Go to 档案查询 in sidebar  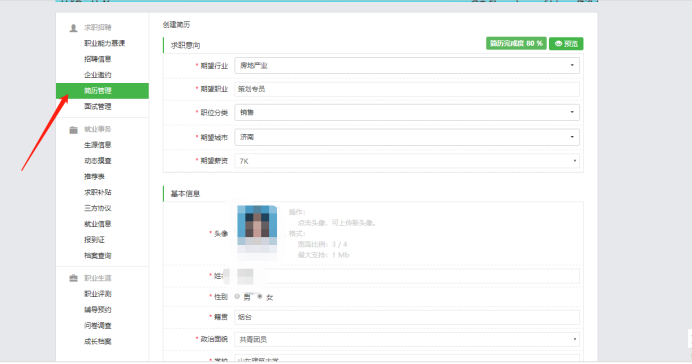pos(98,256)
